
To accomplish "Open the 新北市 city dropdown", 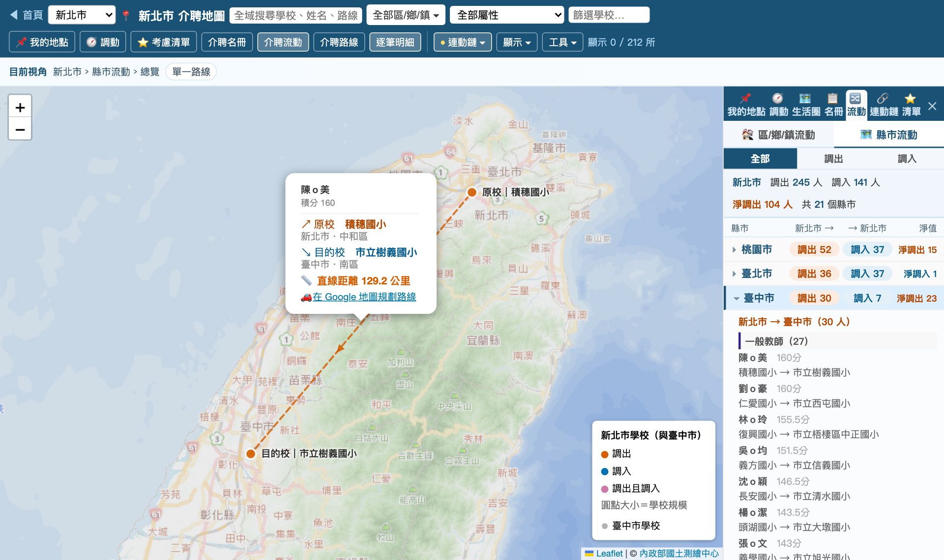I will [x=82, y=15].
